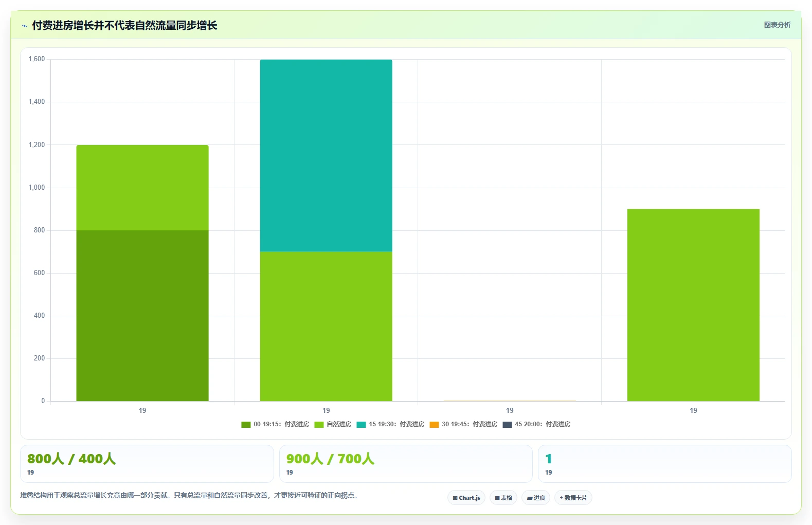Toggle the 15-19:30 付费进房 legend item

(x=390, y=424)
